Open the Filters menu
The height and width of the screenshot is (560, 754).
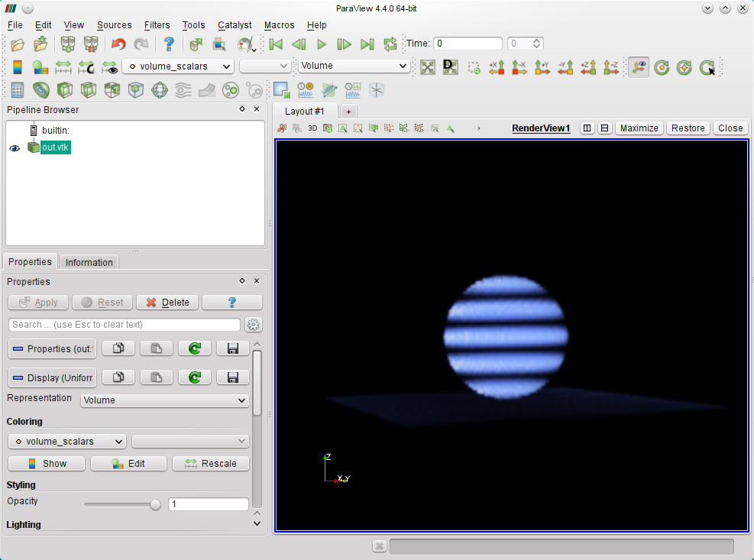[157, 25]
